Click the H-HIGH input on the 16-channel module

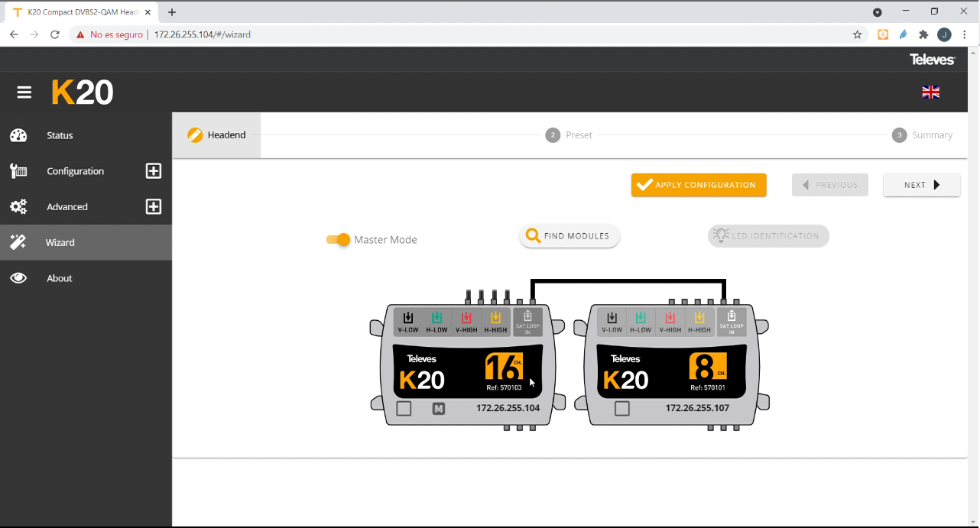coord(495,322)
